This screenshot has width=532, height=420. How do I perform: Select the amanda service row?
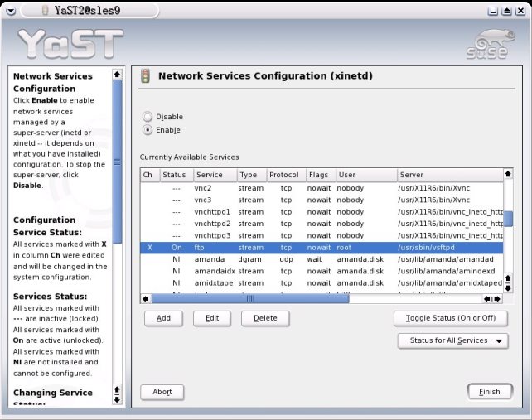pyautogui.click(x=322, y=259)
